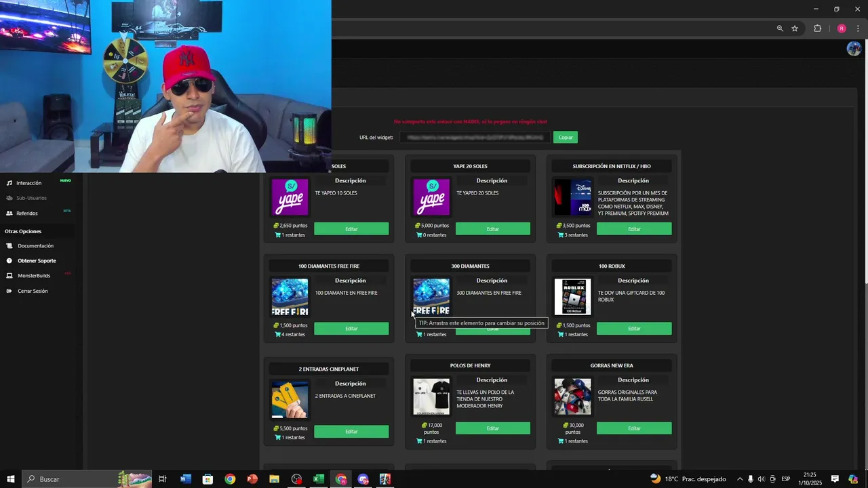Open the weather widget showing 18°C
Viewport: 868px width, 488px height.
tap(688, 479)
